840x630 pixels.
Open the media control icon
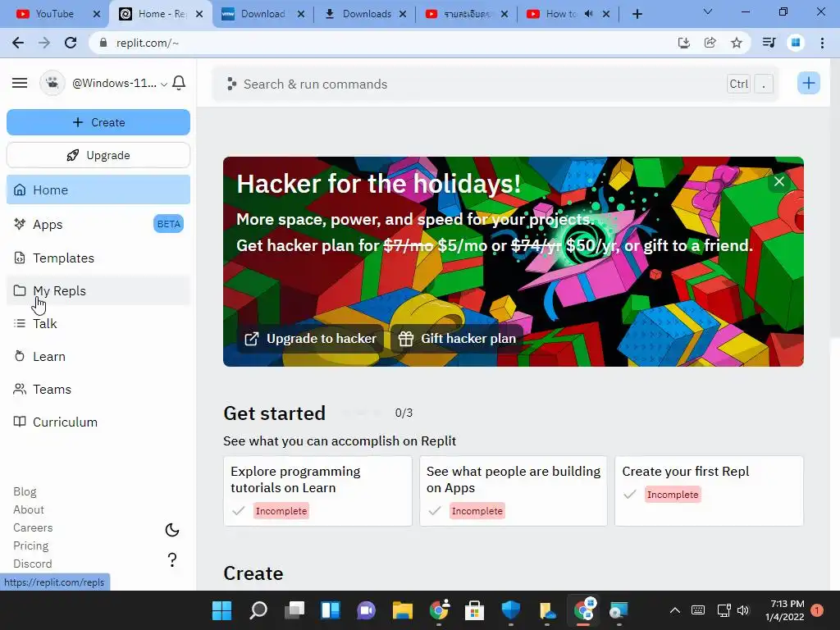(769, 43)
